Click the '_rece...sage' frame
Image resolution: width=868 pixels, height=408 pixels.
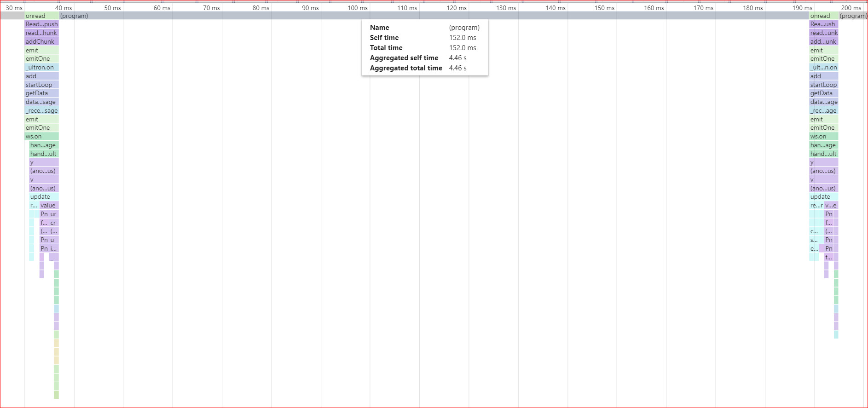point(42,111)
